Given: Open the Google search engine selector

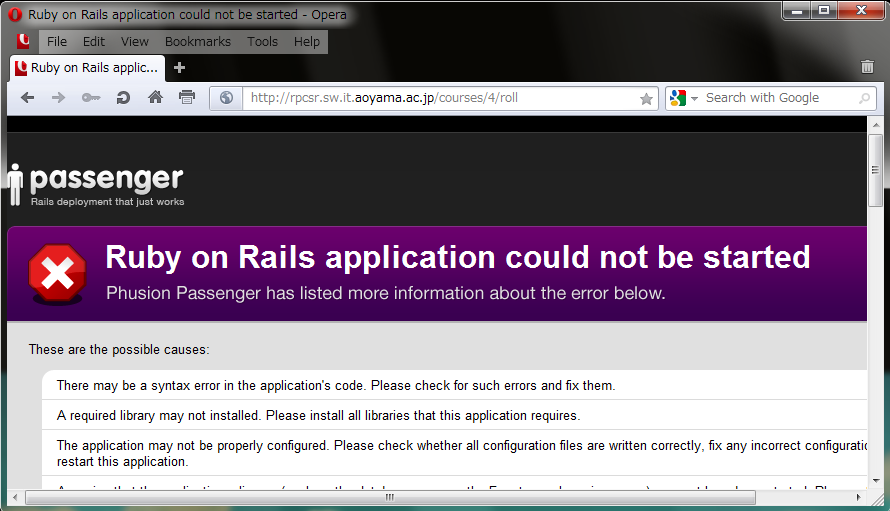Looking at the screenshot, I should point(683,98).
